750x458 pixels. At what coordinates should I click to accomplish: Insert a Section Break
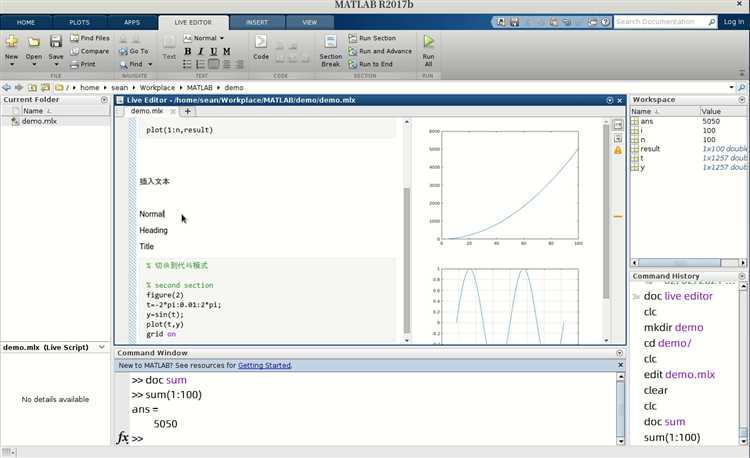[x=331, y=51]
